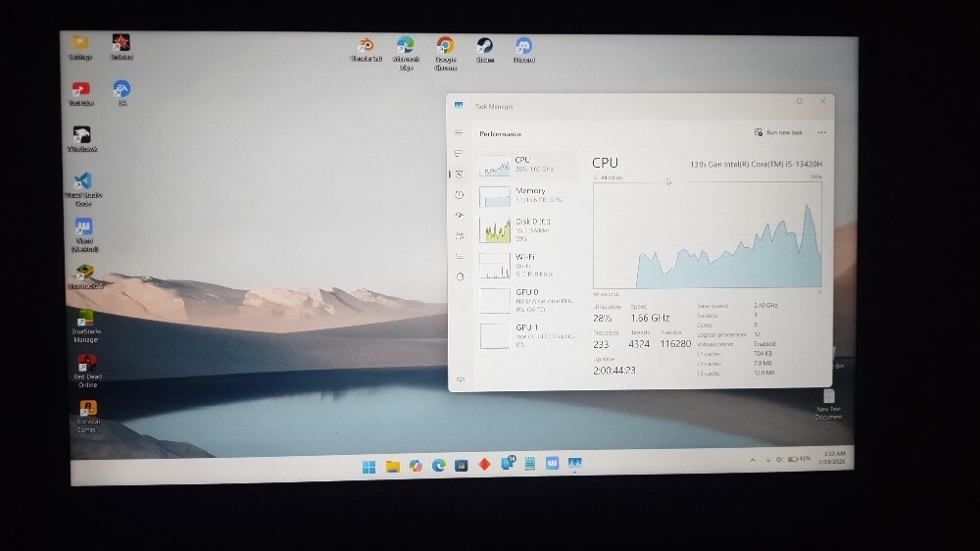Open the Details page in Task Manager
This screenshot has height=551, width=980.
tap(460, 257)
